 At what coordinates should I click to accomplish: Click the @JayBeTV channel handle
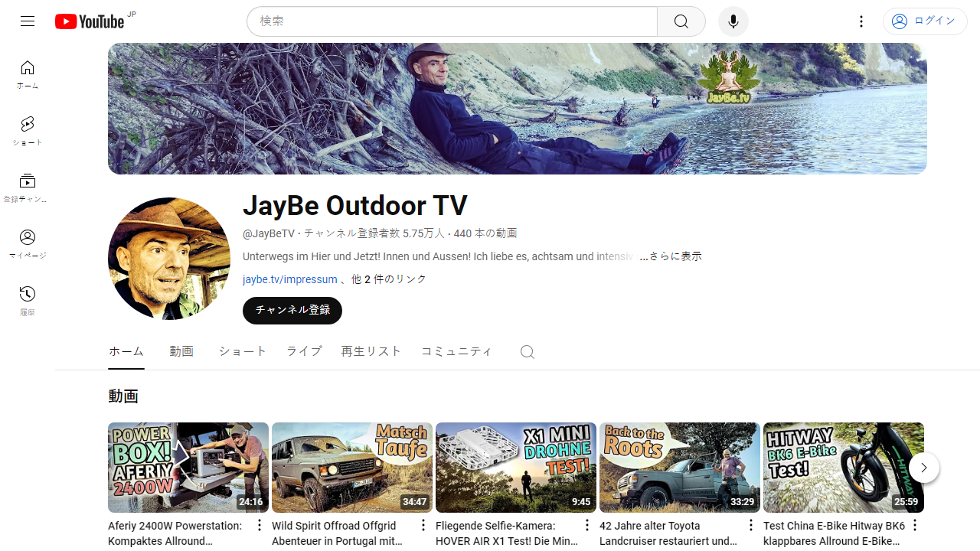pyautogui.click(x=269, y=233)
